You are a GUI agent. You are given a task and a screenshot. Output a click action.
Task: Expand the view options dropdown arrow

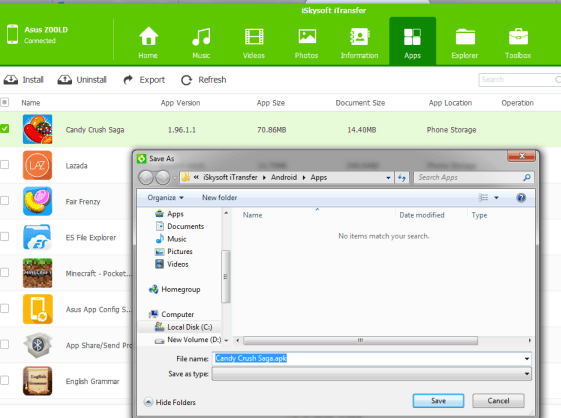click(496, 198)
